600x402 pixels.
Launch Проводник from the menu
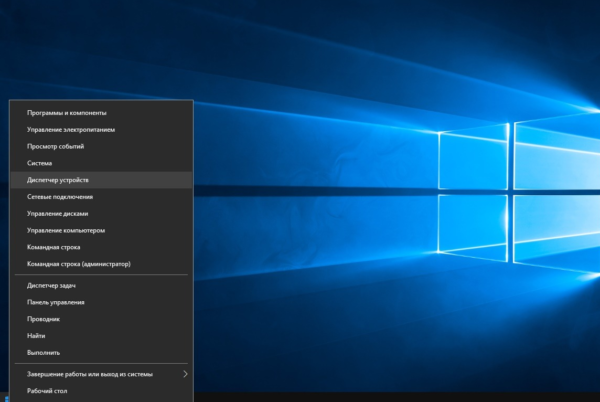coord(101,319)
